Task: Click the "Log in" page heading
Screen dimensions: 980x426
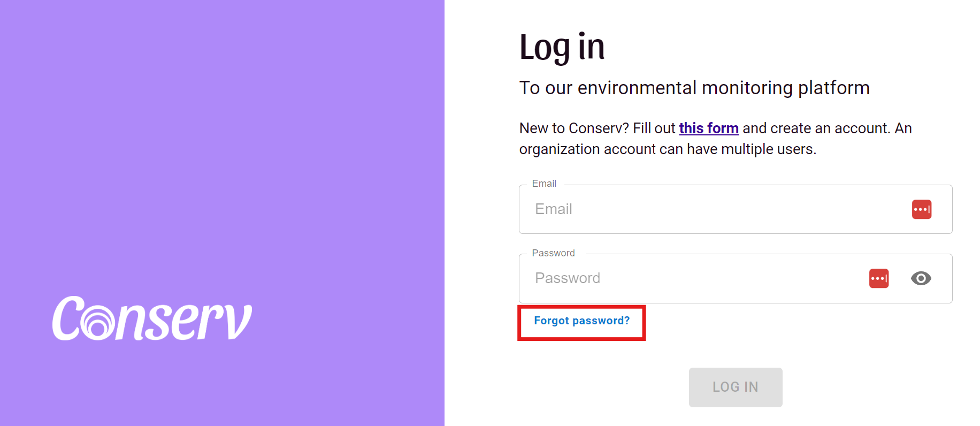Action: [x=562, y=47]
